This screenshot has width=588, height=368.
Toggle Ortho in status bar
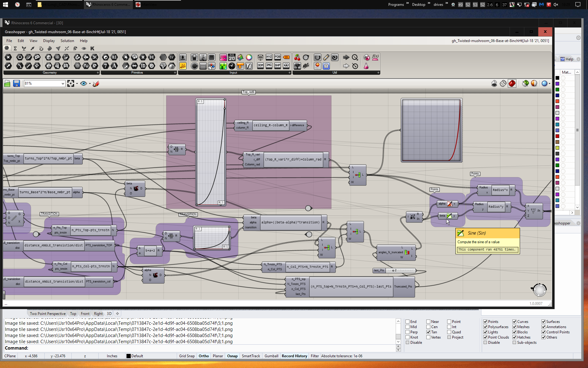point(204,356)
